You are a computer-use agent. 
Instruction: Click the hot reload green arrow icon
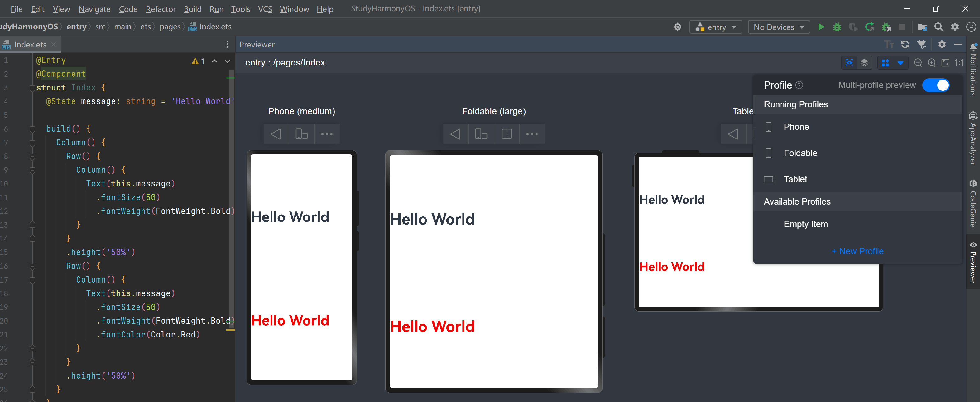(x=869, y=27)
